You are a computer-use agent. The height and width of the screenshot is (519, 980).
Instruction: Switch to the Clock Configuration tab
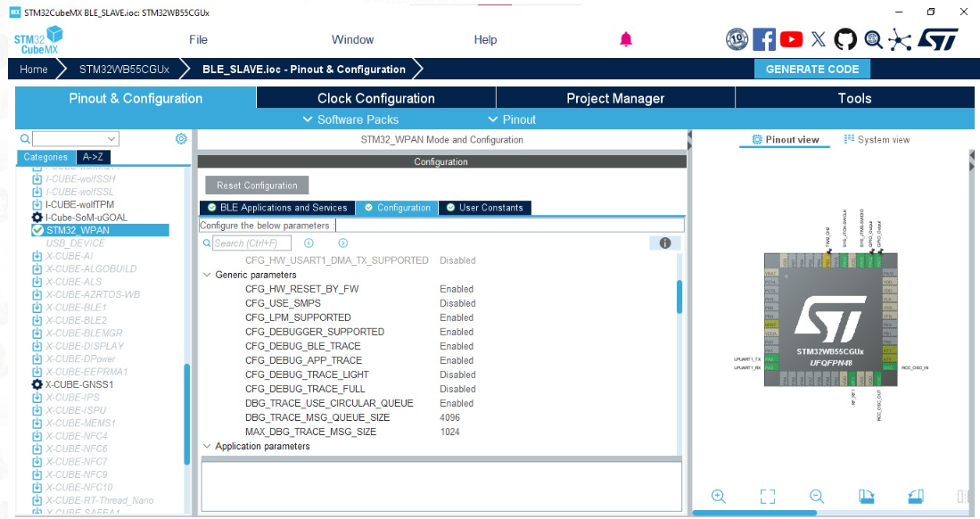(375, 98)
